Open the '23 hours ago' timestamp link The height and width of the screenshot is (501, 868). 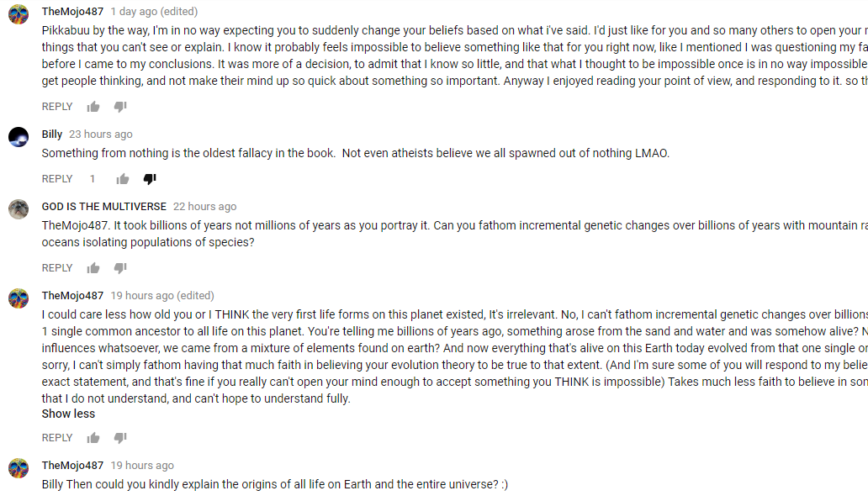[101, 134]
